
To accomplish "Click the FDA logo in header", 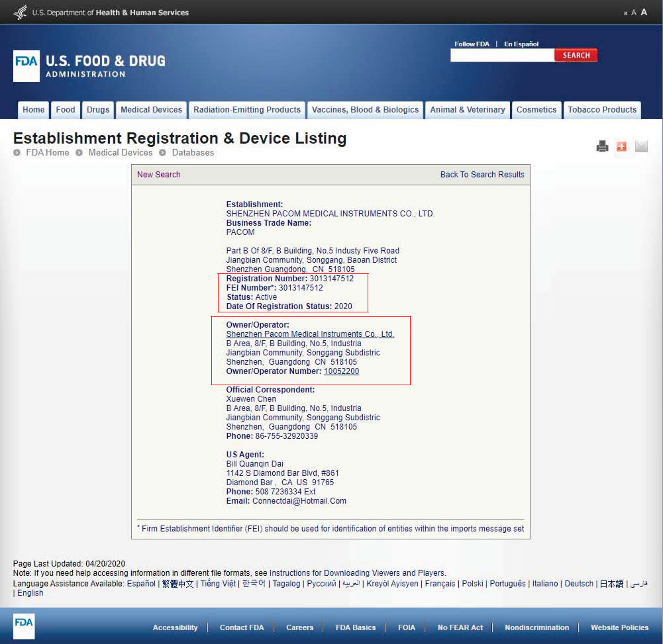I will [26, 66].
